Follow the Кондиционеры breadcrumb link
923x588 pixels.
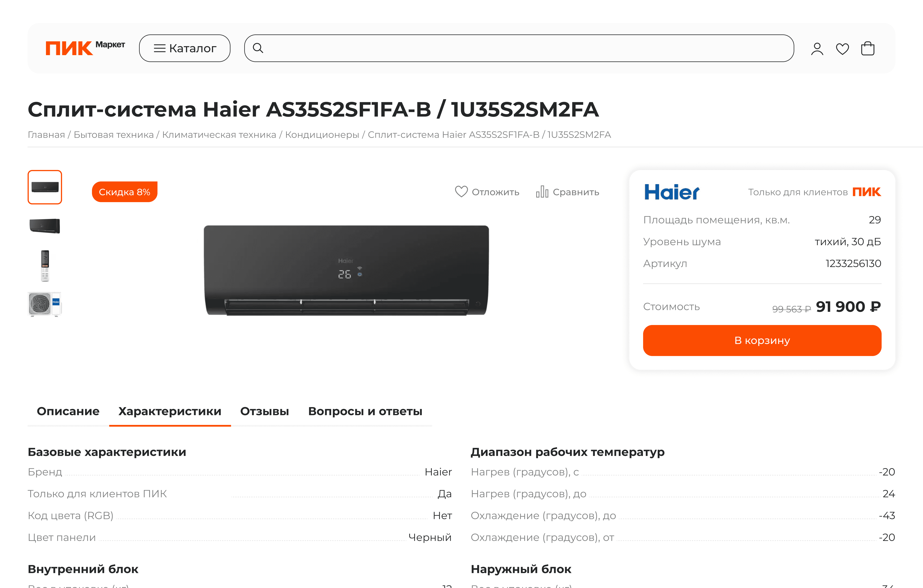322,135
